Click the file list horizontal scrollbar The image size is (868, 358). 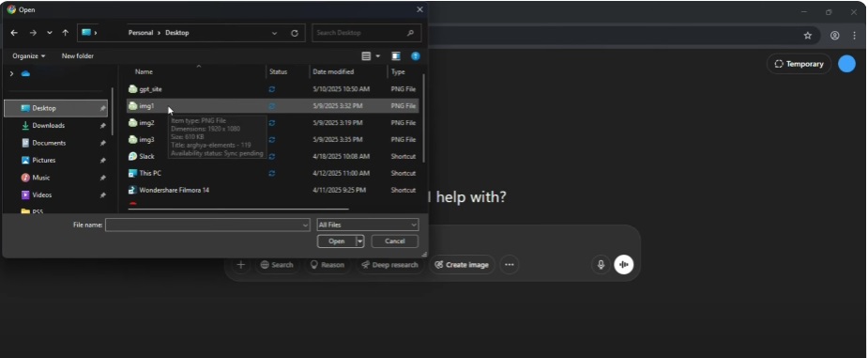[x=238, y=209]
